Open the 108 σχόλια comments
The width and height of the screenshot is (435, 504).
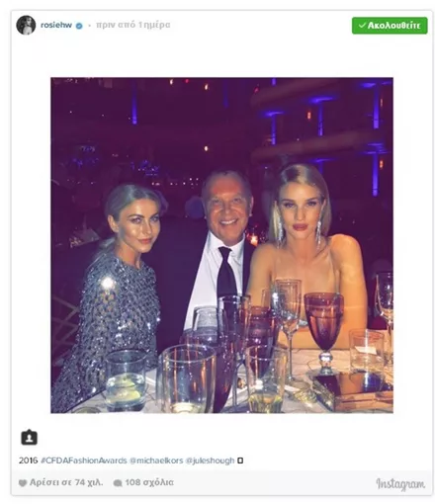149,482
